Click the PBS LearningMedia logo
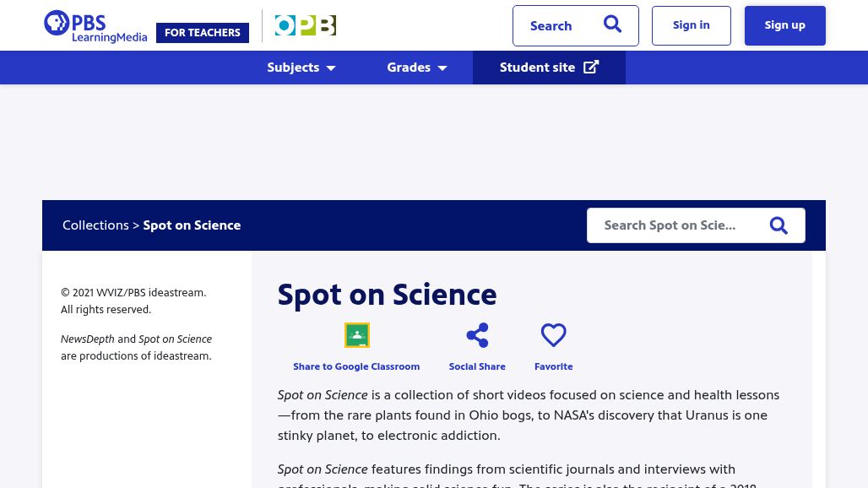 pyautogui.click(x=95, y=26)
